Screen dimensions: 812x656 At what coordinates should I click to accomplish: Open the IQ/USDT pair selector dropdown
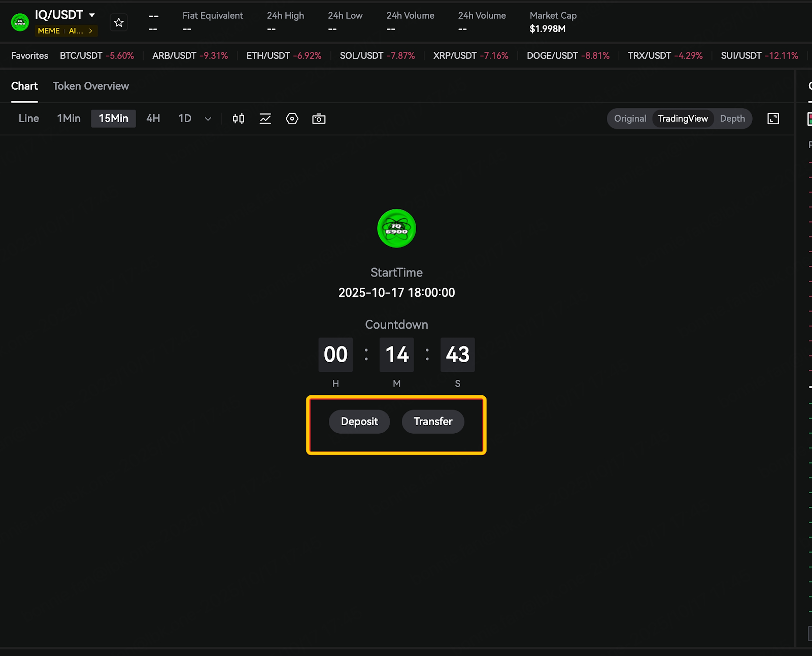point(92,15)
